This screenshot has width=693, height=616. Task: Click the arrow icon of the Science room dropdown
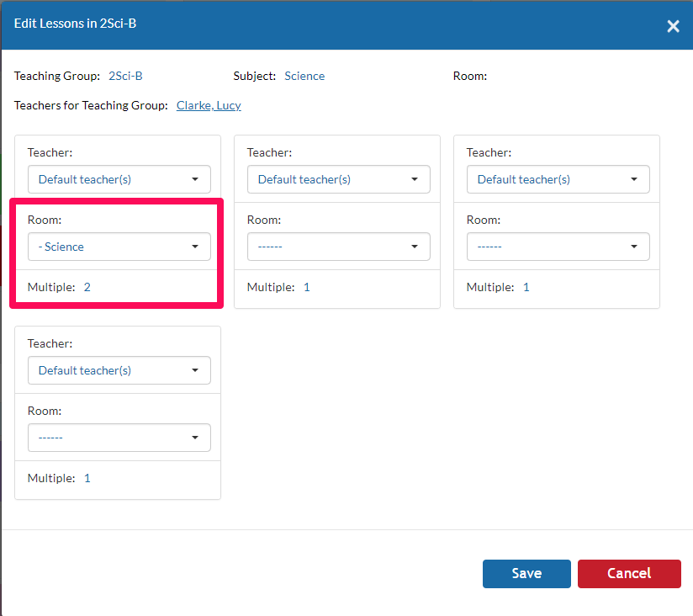tap(195, 247)
